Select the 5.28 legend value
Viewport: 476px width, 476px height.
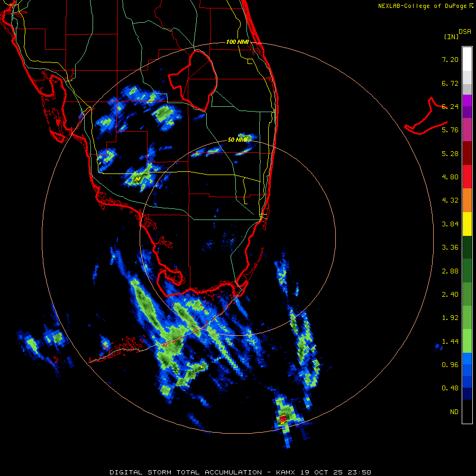coord(450,153)
